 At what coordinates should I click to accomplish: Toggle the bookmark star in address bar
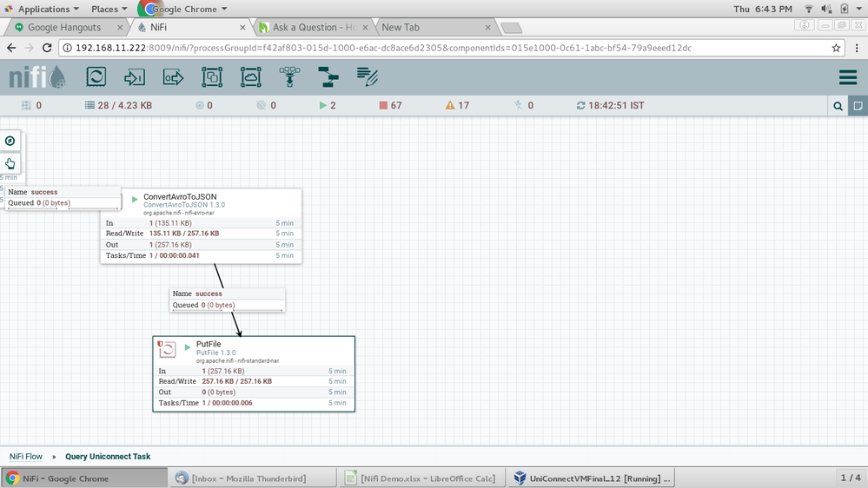pos(837,48)
